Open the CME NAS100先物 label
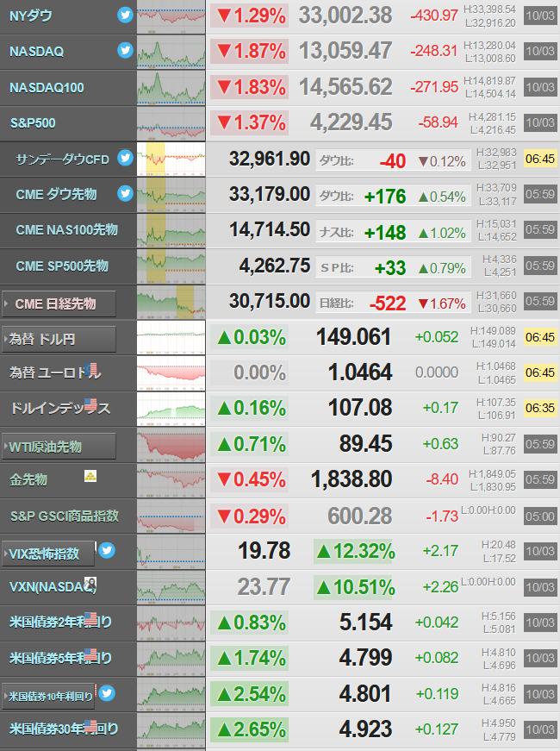This screenshot has height=751, width=560. 67,230
